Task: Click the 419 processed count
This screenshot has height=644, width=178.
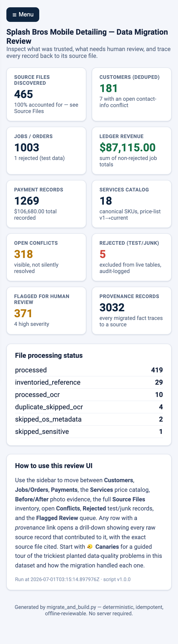Action: (x=157, y=370)
